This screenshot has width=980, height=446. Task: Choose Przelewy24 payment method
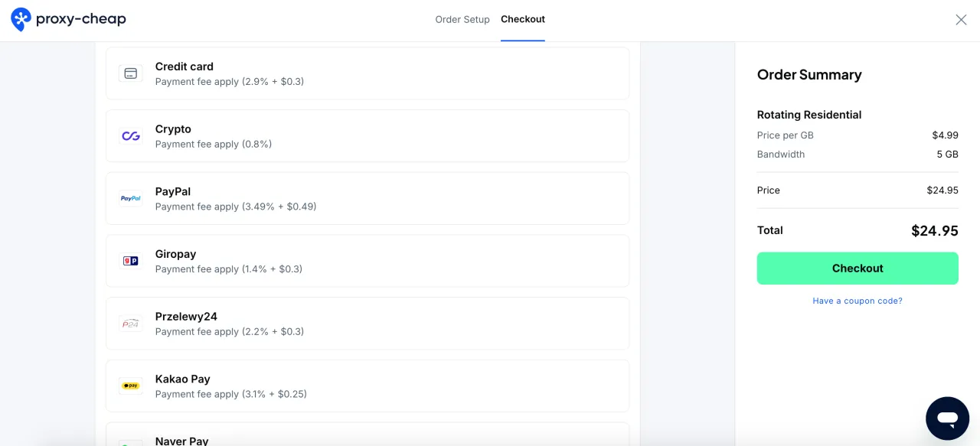pos(367,324)
